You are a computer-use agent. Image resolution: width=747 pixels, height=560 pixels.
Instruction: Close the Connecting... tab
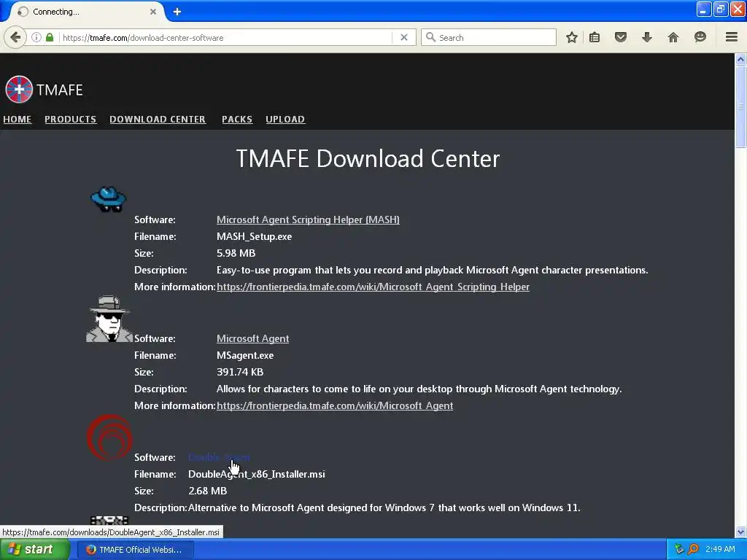coord(153,12)
